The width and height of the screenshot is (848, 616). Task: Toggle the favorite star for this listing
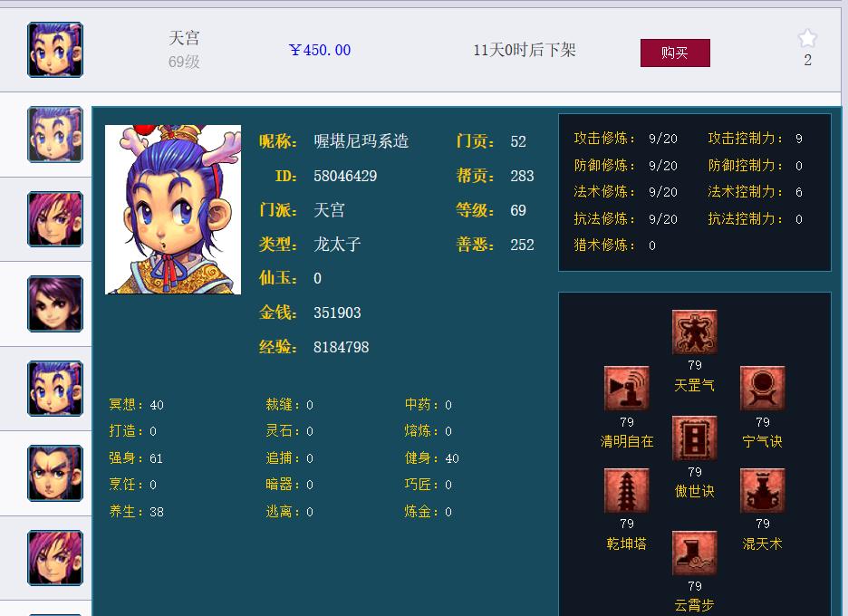[x=806, y=38]
